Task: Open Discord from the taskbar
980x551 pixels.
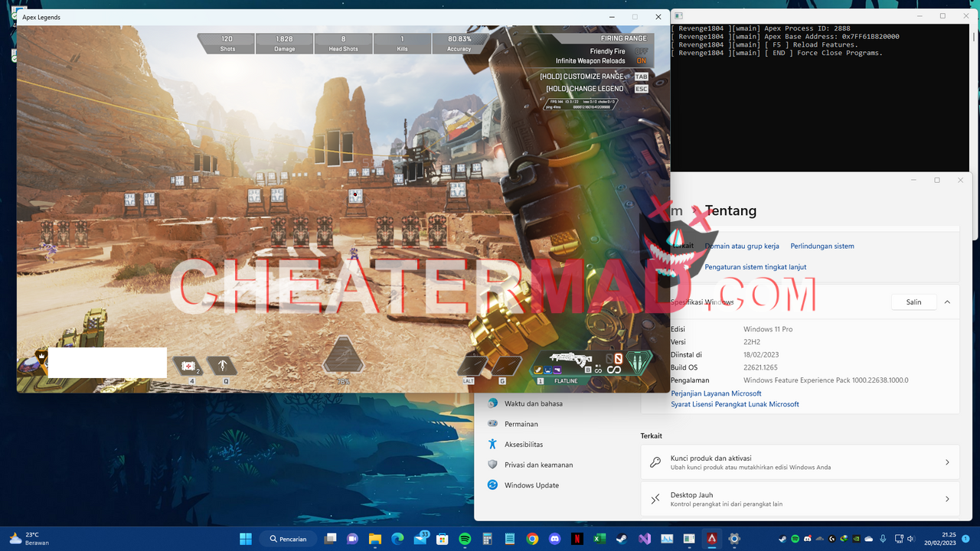Action: [554, 539]
